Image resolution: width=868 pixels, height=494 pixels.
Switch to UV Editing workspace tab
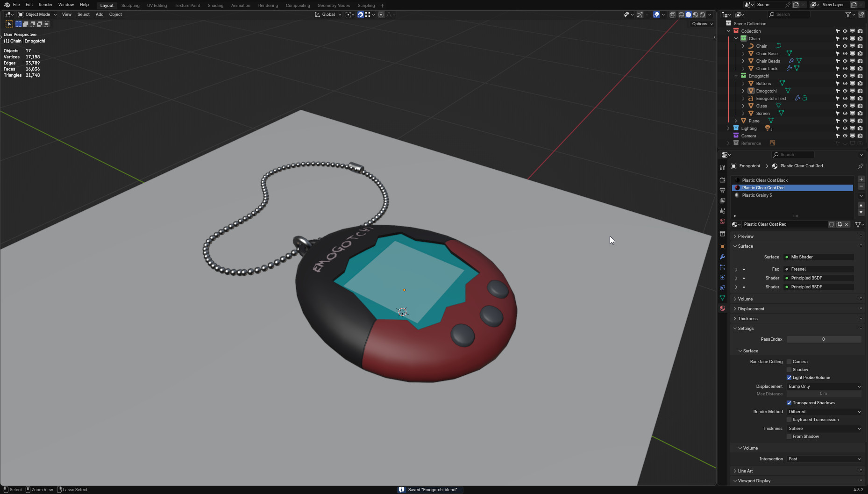pos(157,6)
